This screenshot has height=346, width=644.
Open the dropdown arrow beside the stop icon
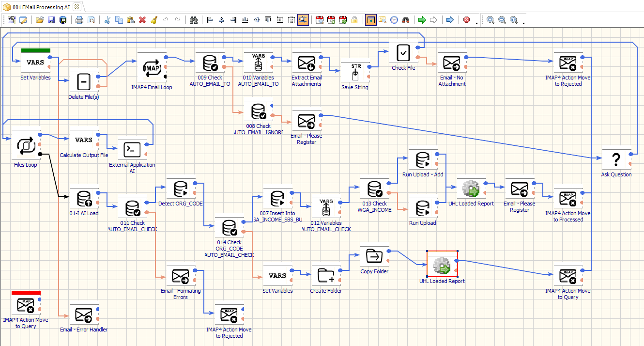pyautogui.click(x=476, y=23)
